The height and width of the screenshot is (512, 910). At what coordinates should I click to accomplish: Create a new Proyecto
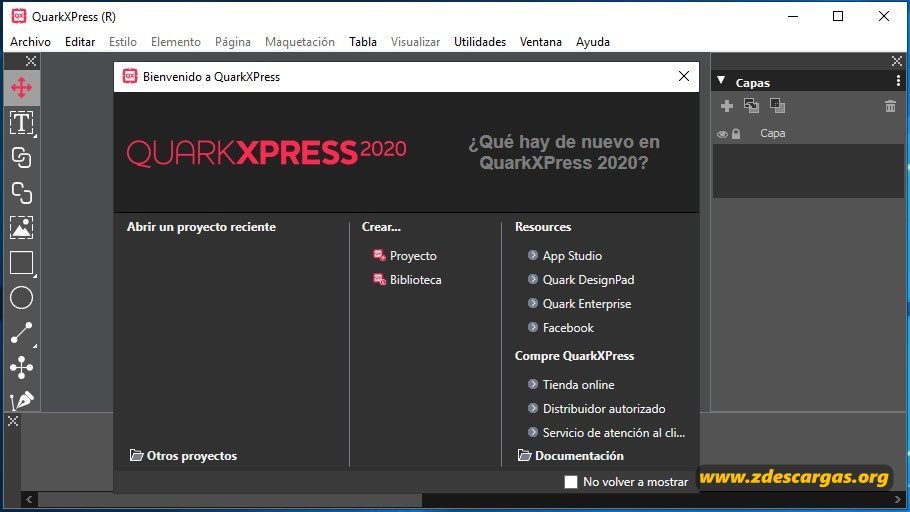(405, 255)
